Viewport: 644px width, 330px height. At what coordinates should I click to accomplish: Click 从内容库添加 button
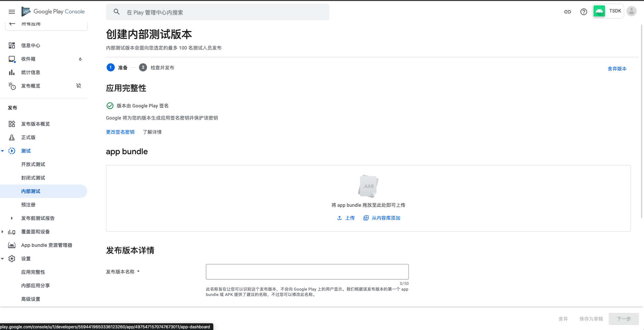(382, 218)
